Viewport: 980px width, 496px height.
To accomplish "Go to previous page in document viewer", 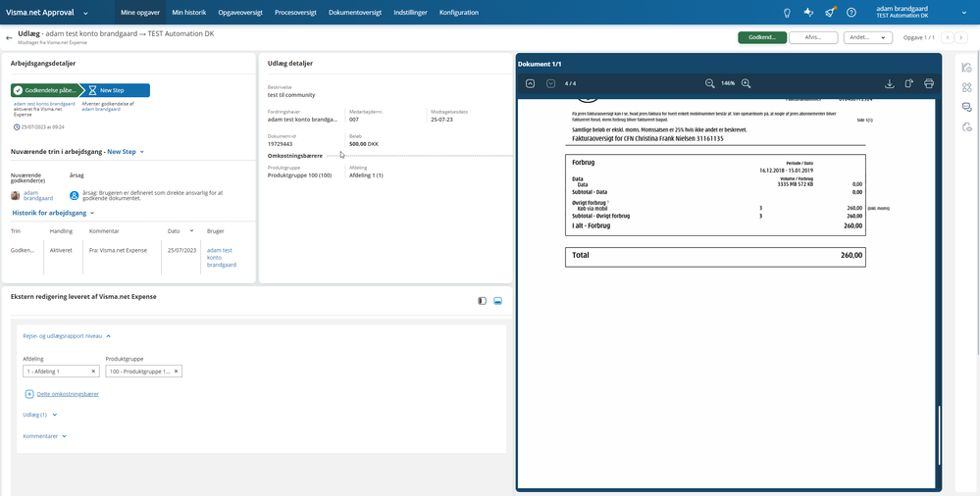I will (x=530, y=83).
